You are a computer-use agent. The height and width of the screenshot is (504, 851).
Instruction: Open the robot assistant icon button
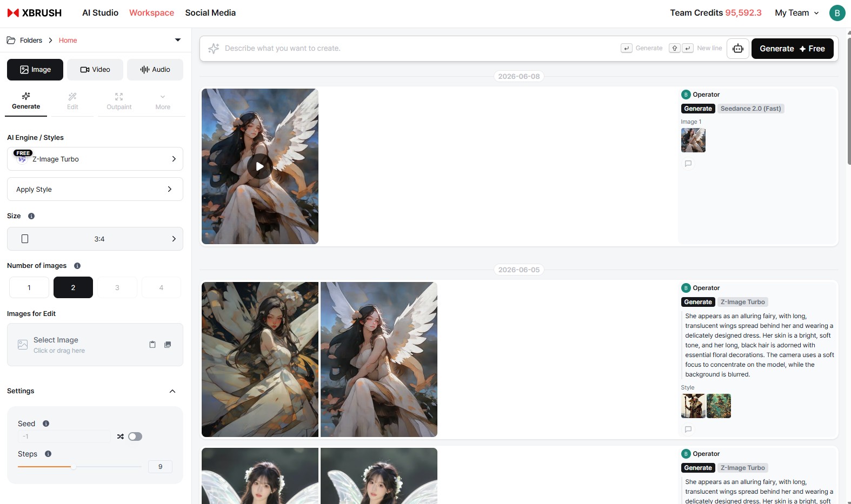pyautogui.click(x=738, y=49)
